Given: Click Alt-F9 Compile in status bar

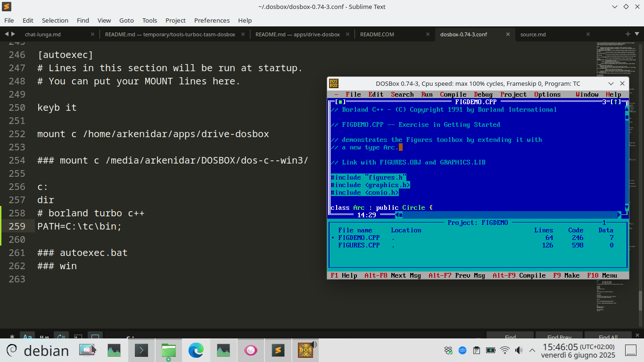Looking at the screenshot, I should 519,275.
